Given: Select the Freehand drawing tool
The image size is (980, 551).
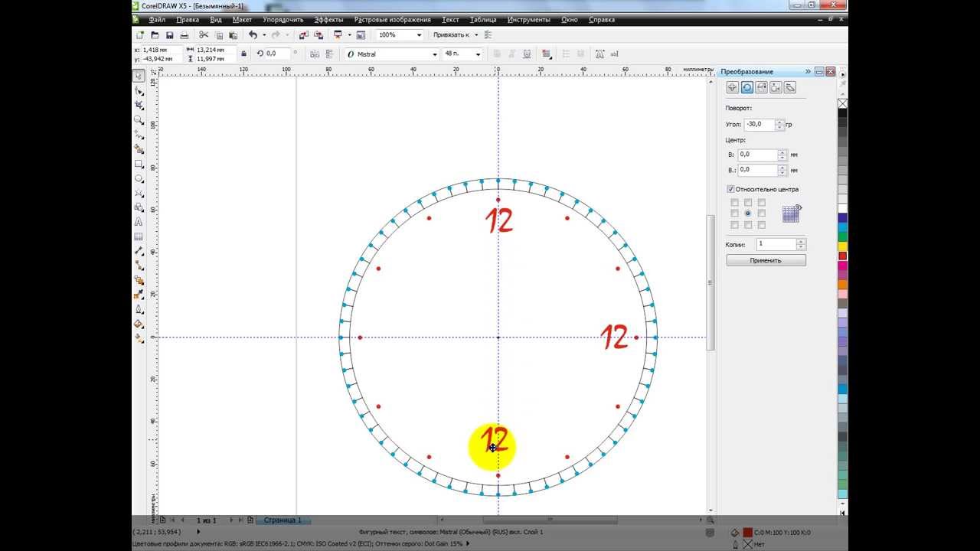Looking at the screenshot, I should (x=139, y=135).
